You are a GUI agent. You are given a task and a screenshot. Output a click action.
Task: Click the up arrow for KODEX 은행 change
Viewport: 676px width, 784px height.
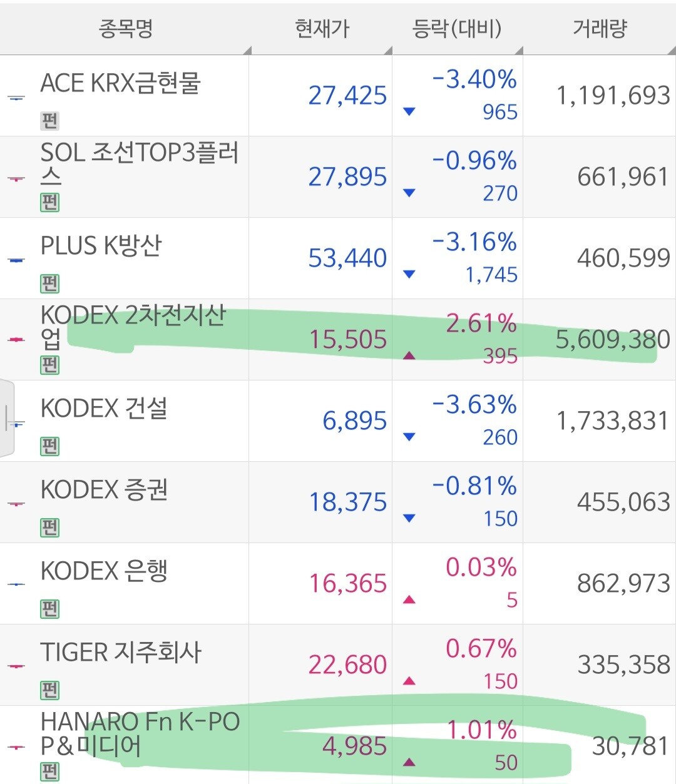[409, 599]
